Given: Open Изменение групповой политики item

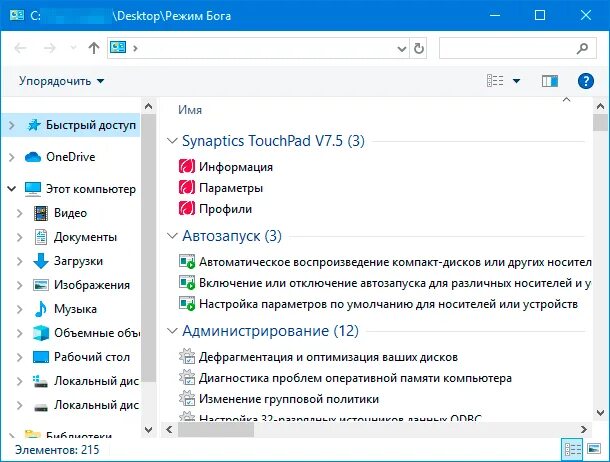Looking at the screenshot, I should (x=289, y=399).
